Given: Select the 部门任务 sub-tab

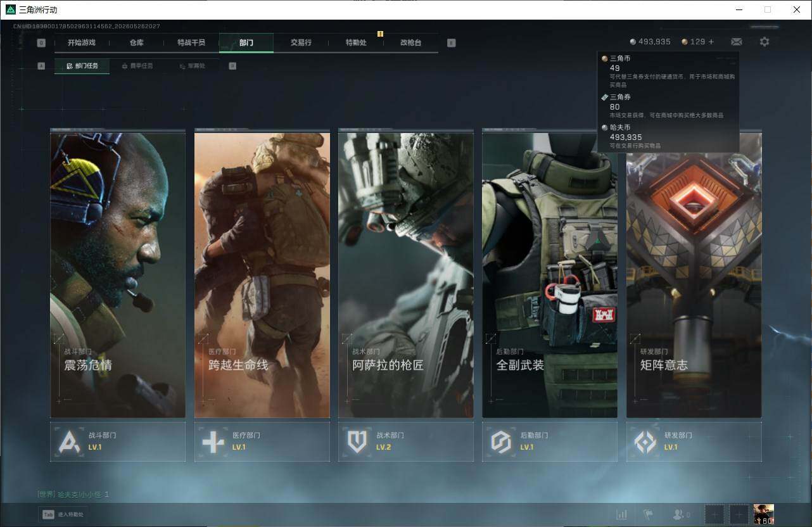Looking at the screenshot, I should [82, 66].
